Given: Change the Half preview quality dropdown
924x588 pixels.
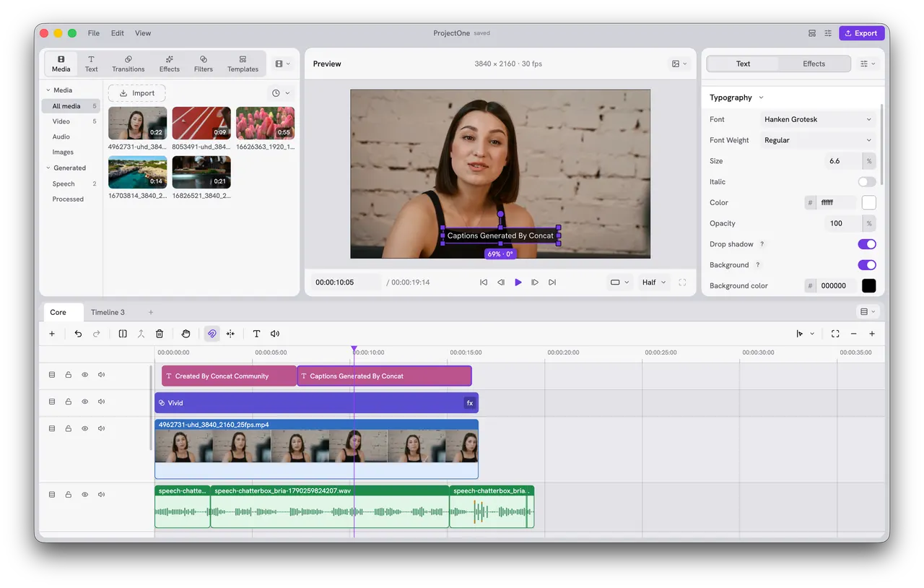Looking at the screenshot, I should (654, 282).
